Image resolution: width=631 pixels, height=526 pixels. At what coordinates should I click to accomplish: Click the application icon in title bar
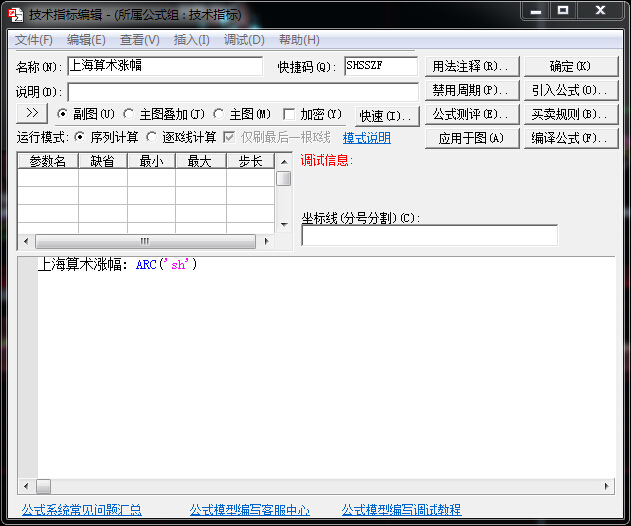coord(15,15)
